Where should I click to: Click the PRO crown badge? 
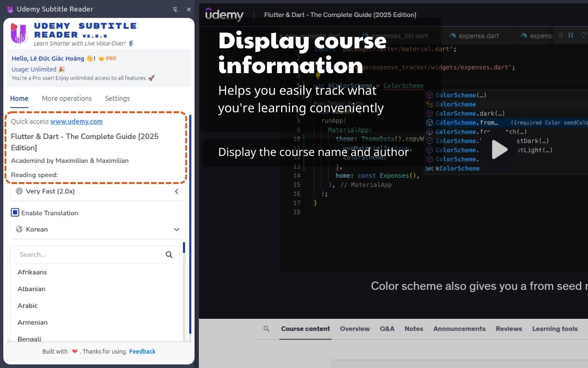point(107,58)
